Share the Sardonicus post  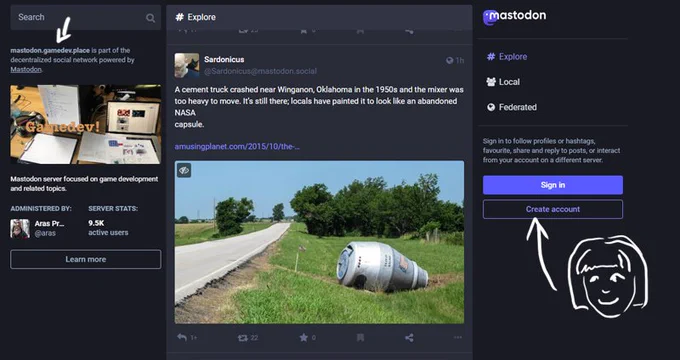click(x=409, y=337)
